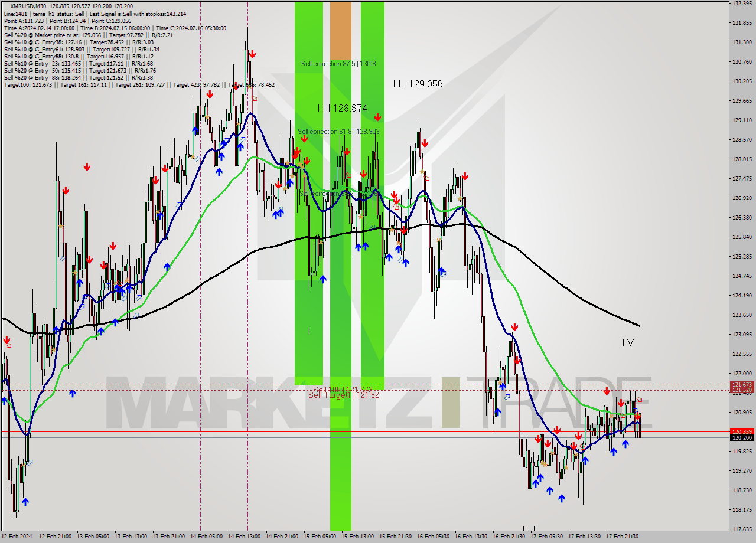Click the '| | | 129.056' chart label
The height and width of the screenshot is (543, 756).
click(x=418, y=84)
